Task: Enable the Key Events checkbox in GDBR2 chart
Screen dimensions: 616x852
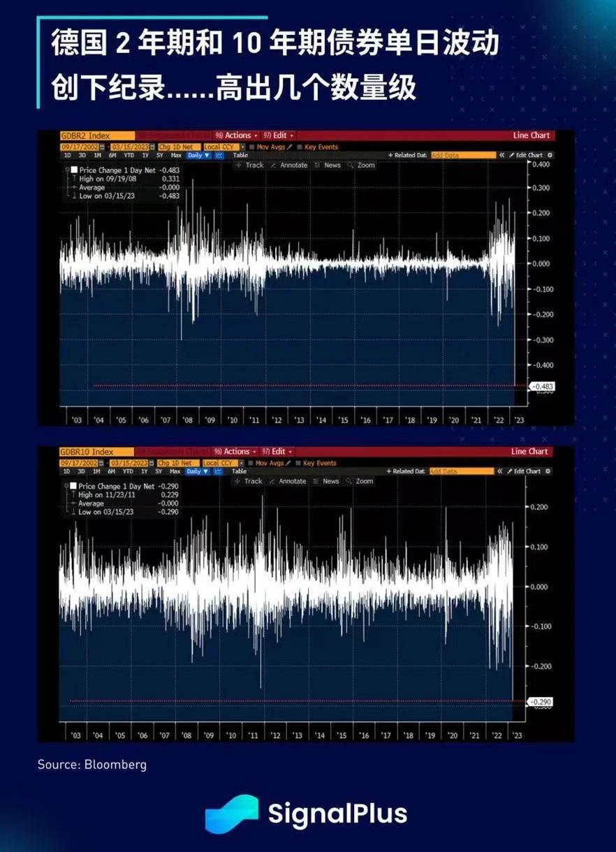Action: point(300,147)
